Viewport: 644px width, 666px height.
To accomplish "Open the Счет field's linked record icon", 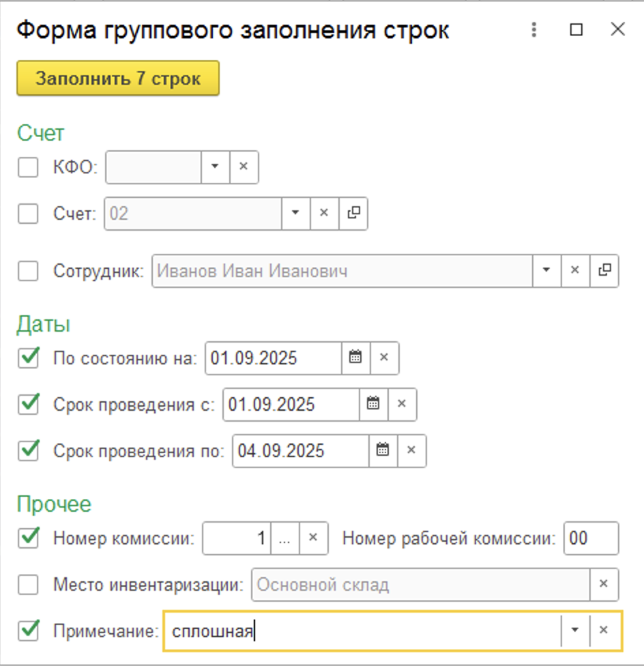I will pyautogui.click(x=353, y=214).
